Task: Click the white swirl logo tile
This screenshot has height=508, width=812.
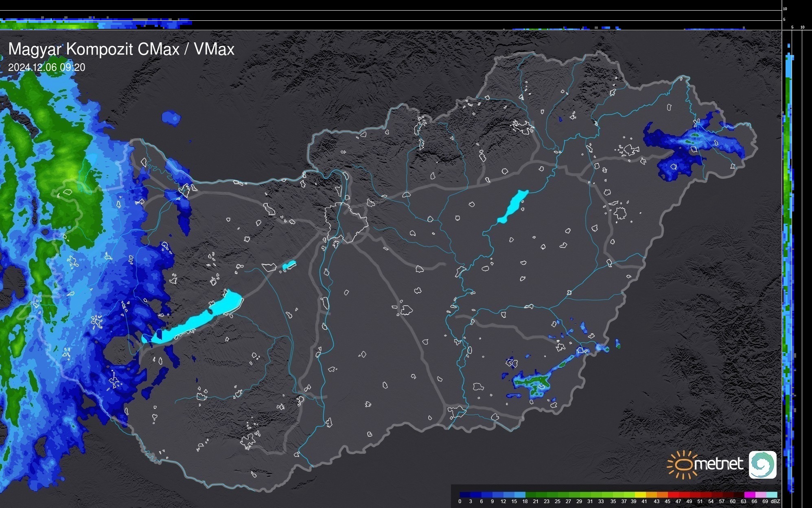Action: coord(762,464)
